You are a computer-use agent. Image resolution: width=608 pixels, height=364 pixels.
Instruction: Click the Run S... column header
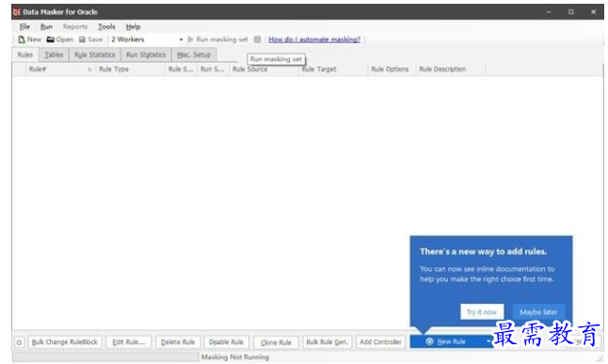point(214,70)
